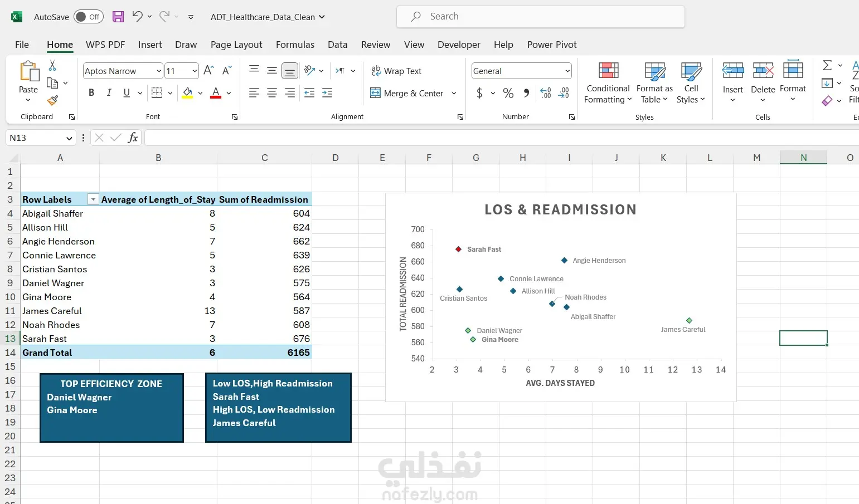Click Align Left icon
859x504 pixels.
[x=254, y=93]
